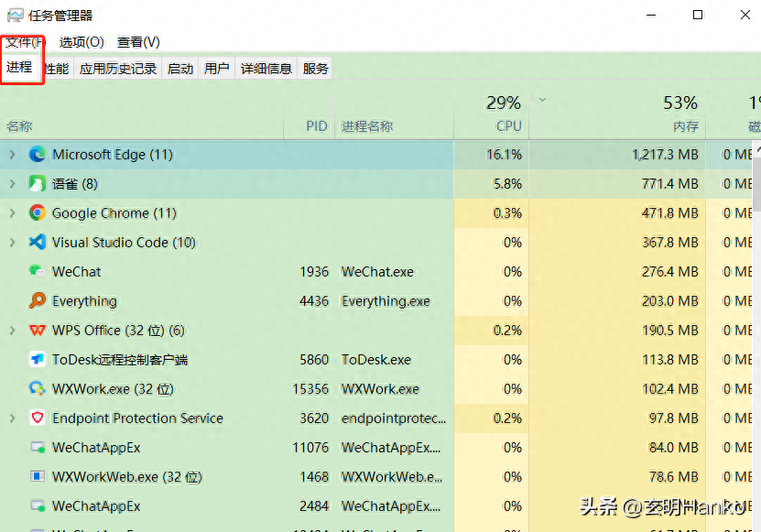The height and width of the screenshot is (532, 761).
Task: Expand the Endpoint Protection Service group
Action: [x=13, y=418]
